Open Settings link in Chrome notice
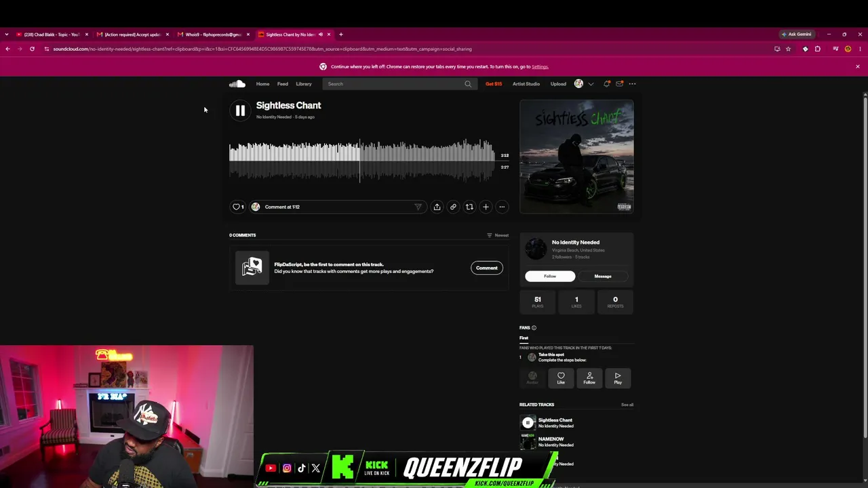Viewport: 868px width, 488px height. pyautogui.click(x=540, y=66)
